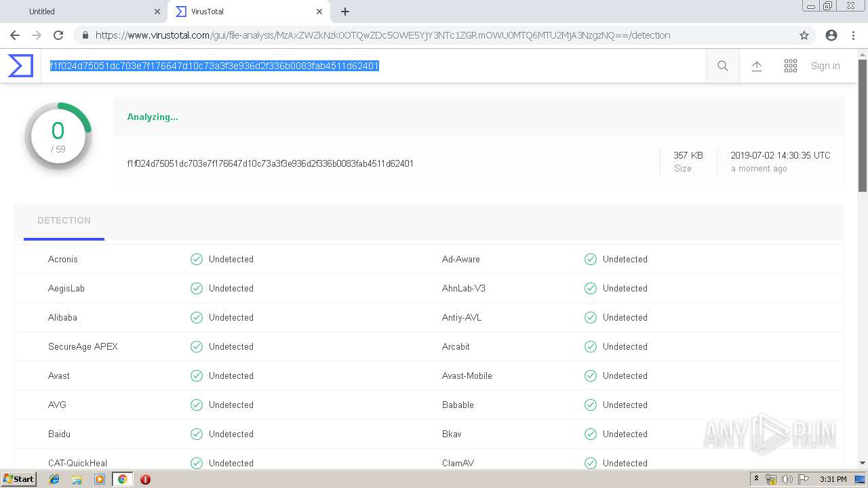Select the DETECTION tab
The image size is (868, 488).
click(x=64, y=220)
